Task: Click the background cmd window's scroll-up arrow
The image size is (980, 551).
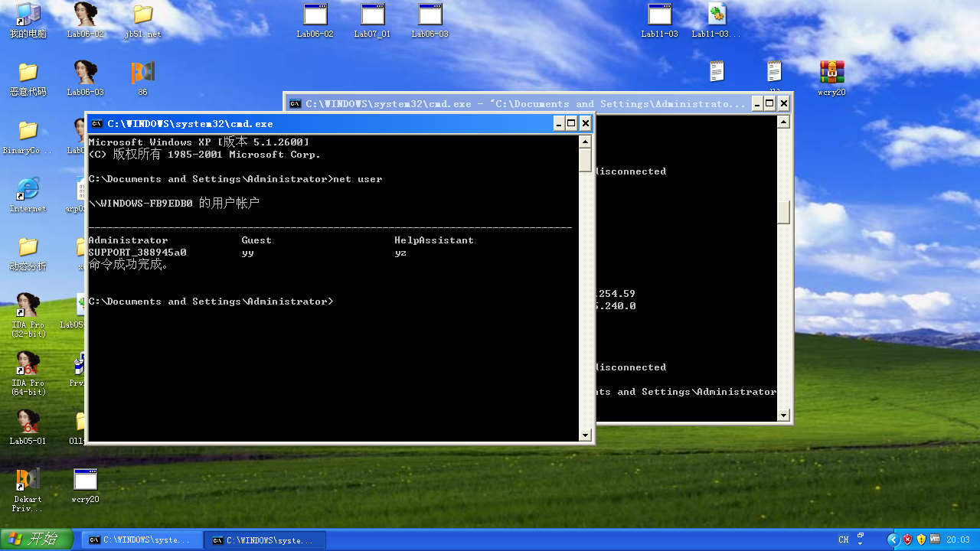Action: 783,122
